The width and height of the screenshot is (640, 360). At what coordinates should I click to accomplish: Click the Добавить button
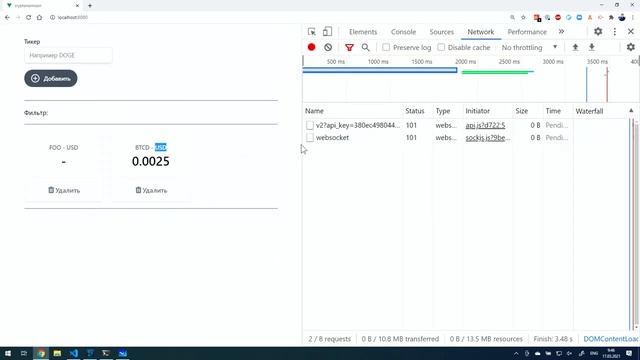51,78
